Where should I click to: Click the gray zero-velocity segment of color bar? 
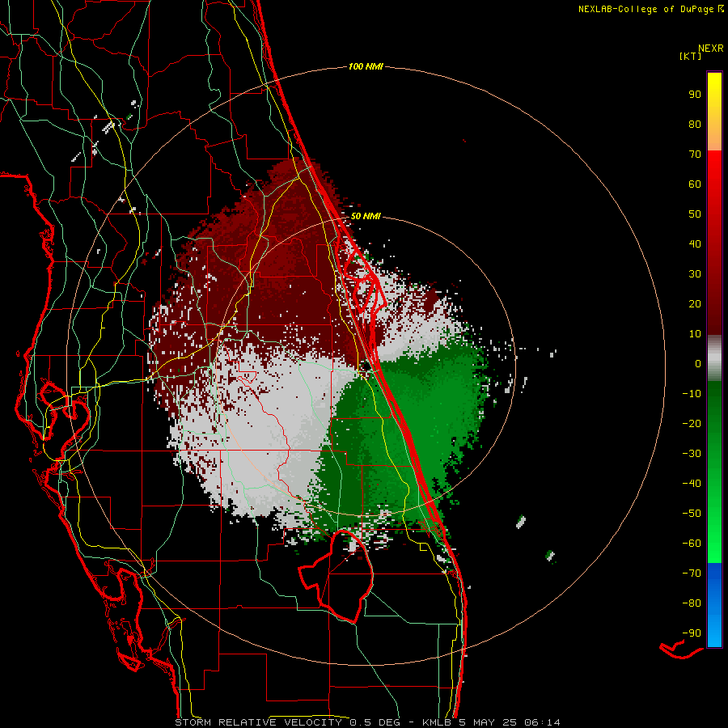pyautogui.click(x=714, y=358)
